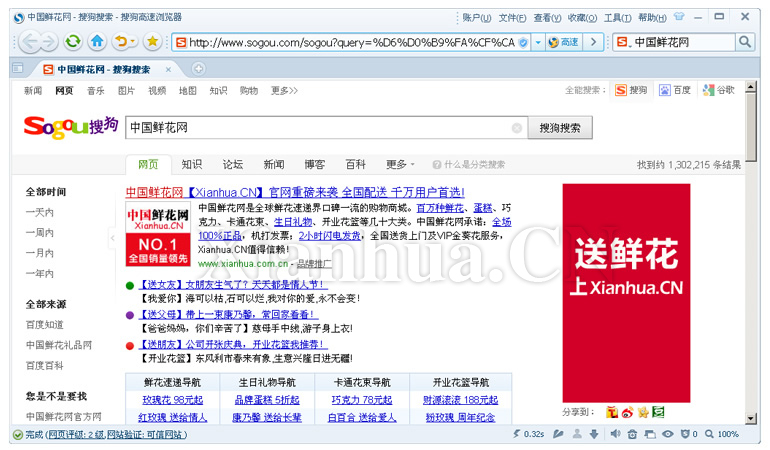Open the 账户 menu
770x450 pixels.
coord(476,18)
